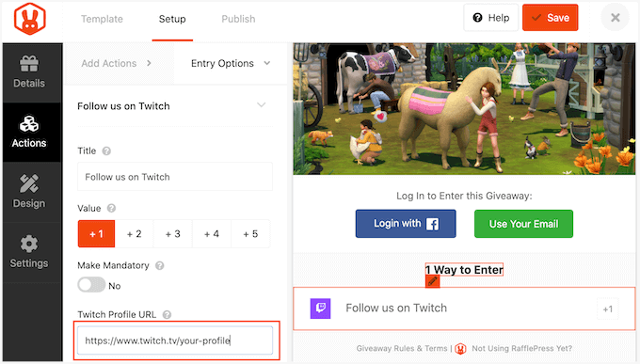Screen dimensions: 640x364
Task: Click the Twitch Profile URL help icon
Action: (x=167, y=315)
